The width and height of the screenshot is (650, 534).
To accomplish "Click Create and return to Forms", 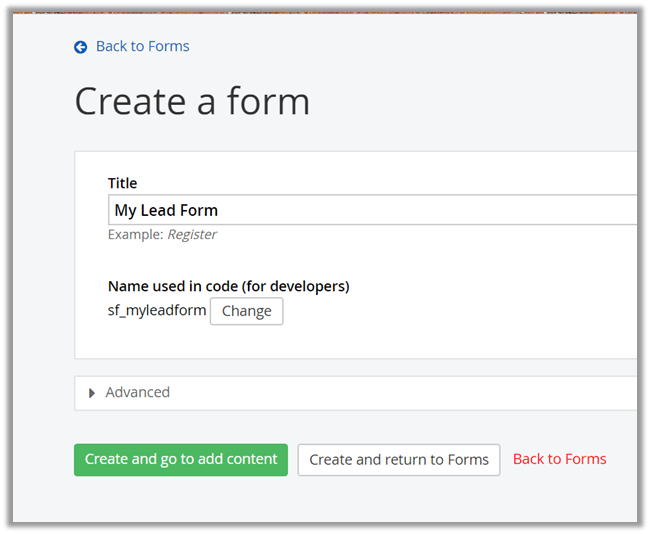I will [x=399, y=460].
